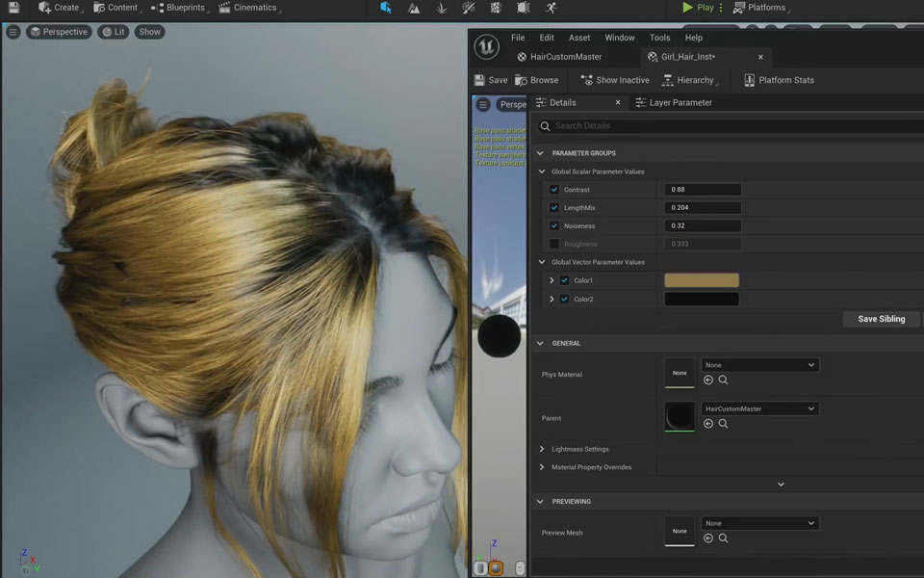Click the Save icon in material editor toolbar

[490, 80]
